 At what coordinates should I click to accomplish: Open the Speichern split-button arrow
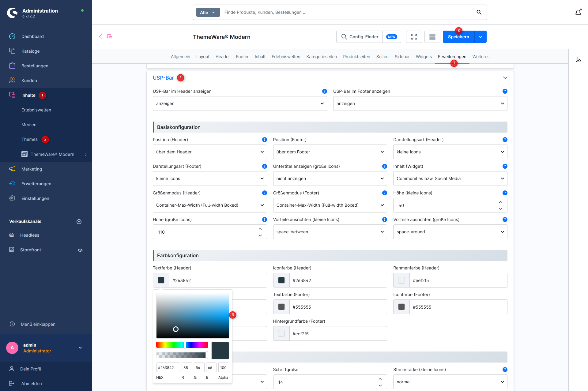(x=481, y=37)
